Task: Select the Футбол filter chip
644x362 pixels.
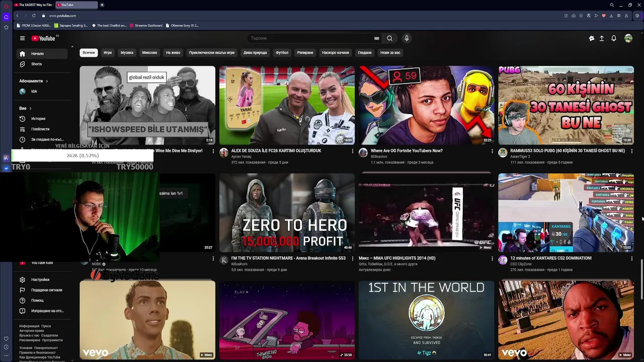Action: pyautogui.click(x=282, y=52)
